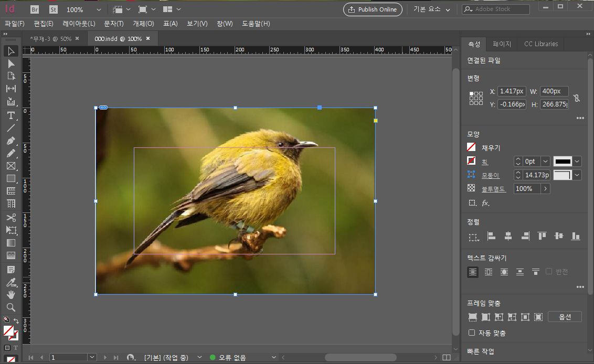Toggle the 반전 checkbox in text wrap
This screenshot has width=594, height=364.
(549, 271)
